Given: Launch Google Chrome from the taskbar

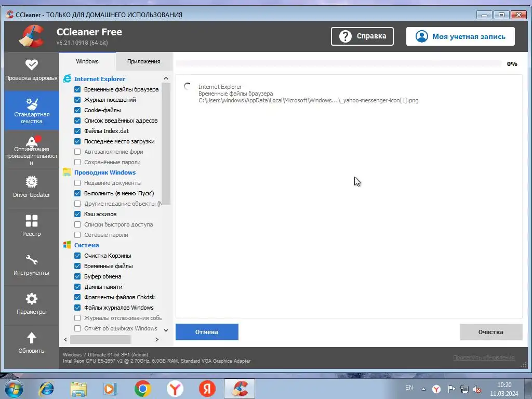Looking at the screenshot, I should click(x=142, y=389).
